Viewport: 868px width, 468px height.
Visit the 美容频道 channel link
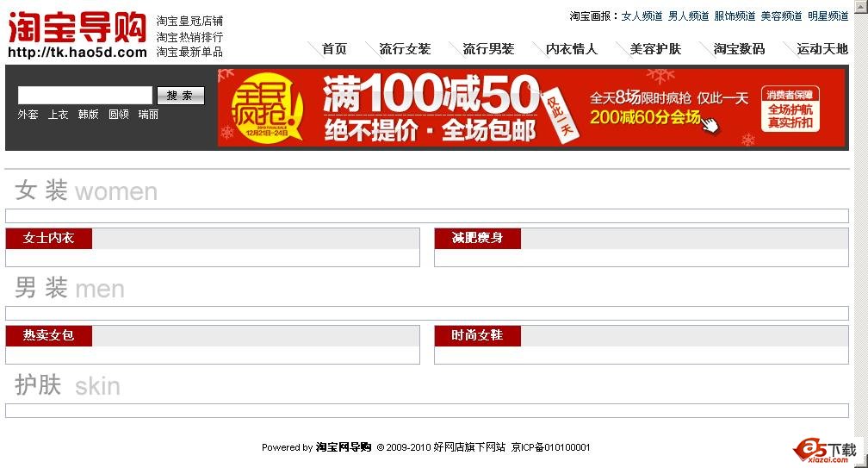pyautogui.click(x=781, y=16)
